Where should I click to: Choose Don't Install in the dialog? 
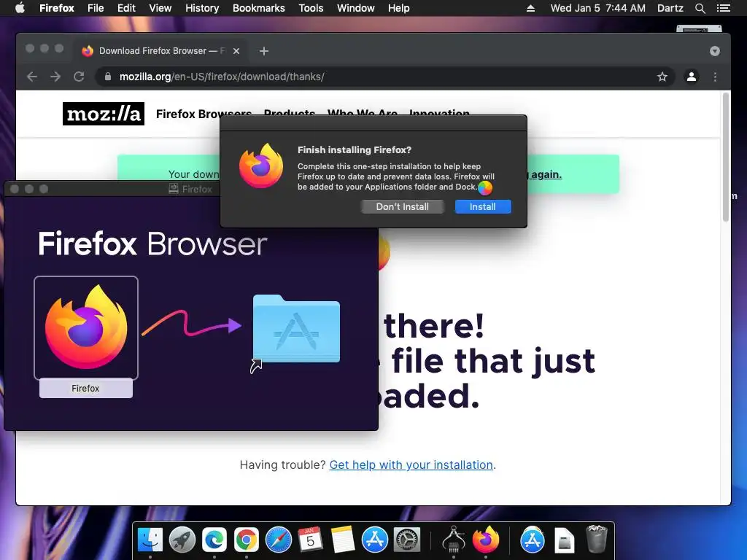coord(402,206)
